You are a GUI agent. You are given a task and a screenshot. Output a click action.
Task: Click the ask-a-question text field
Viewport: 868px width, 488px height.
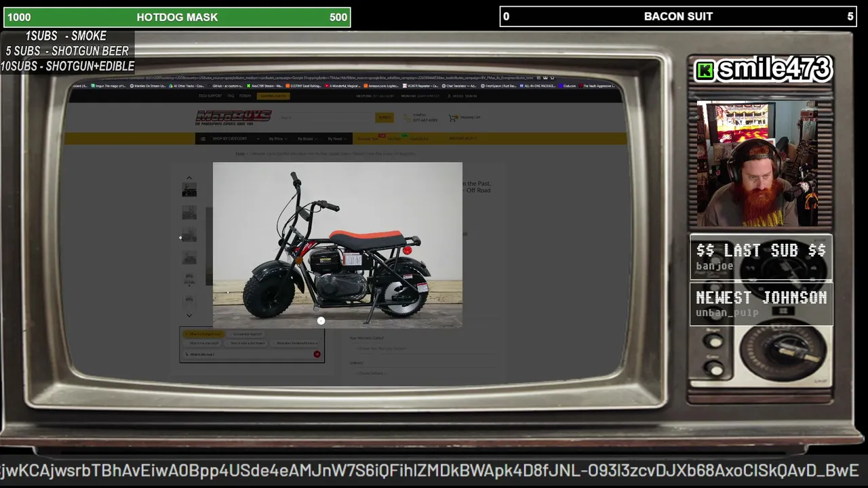pos(248,354)
